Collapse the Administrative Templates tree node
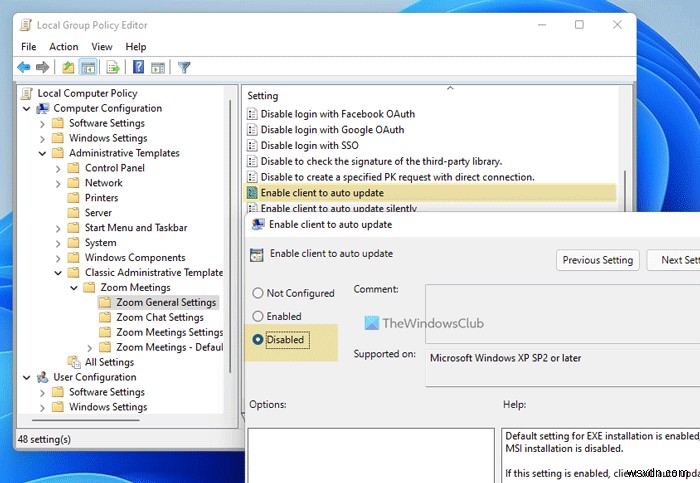 42,154
